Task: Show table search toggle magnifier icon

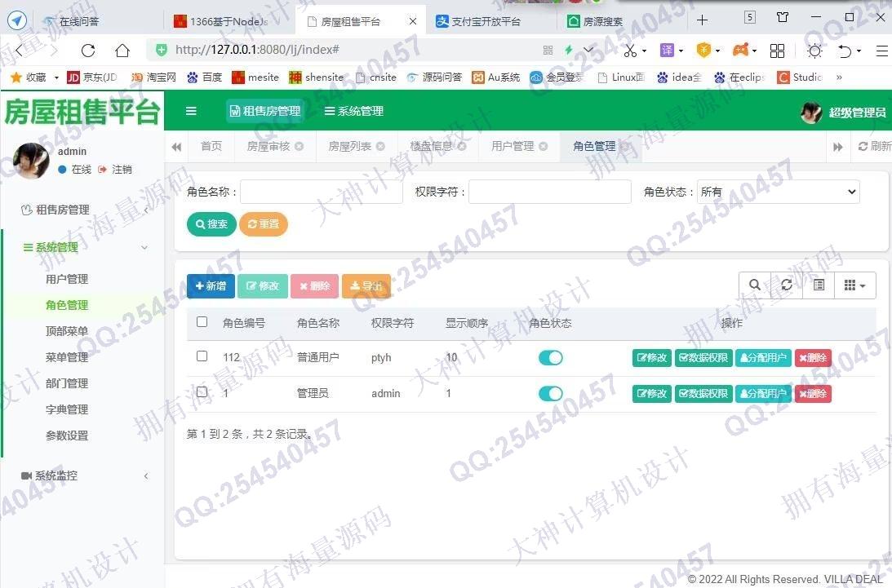Action: 754,285
